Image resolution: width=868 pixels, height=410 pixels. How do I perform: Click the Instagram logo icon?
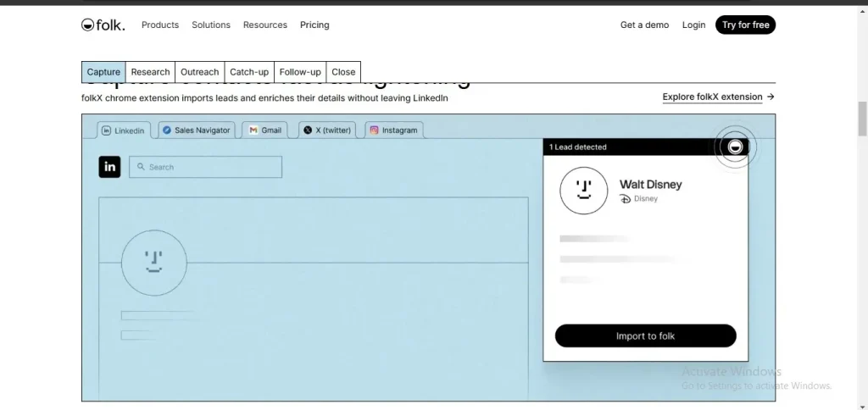[x=374, y=130]
